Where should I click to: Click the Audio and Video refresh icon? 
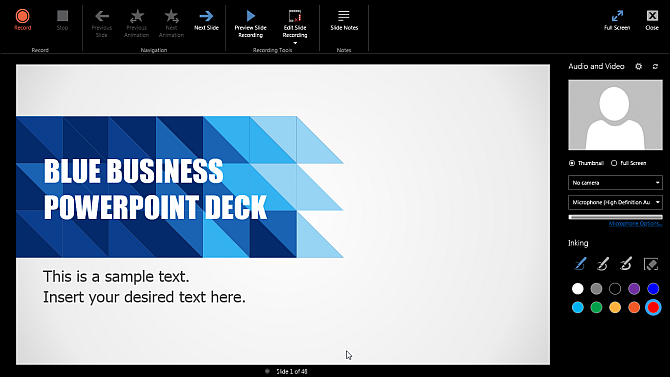(x=655, y=66)
